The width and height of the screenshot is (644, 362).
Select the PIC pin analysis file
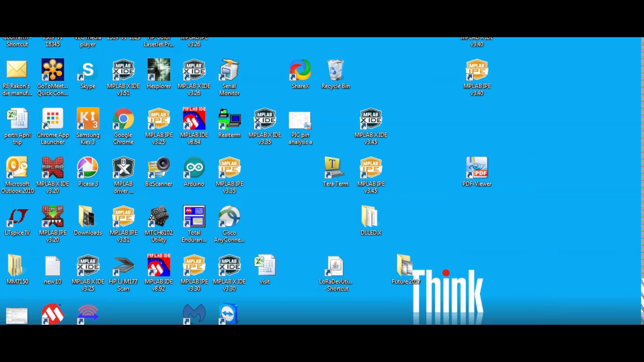tap(300, 127)
